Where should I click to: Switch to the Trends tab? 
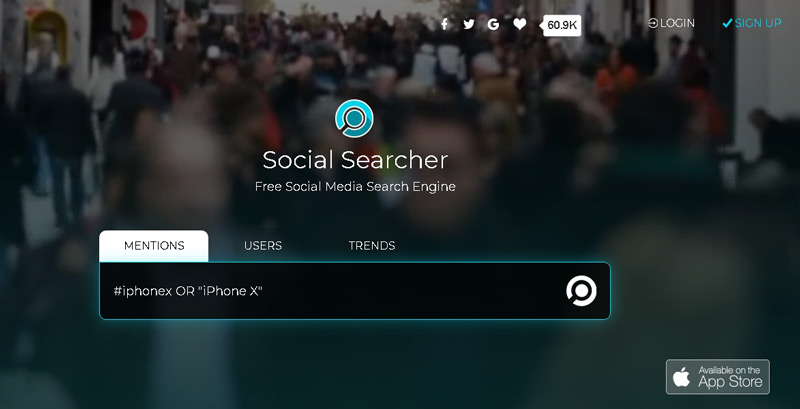[371, 245]
